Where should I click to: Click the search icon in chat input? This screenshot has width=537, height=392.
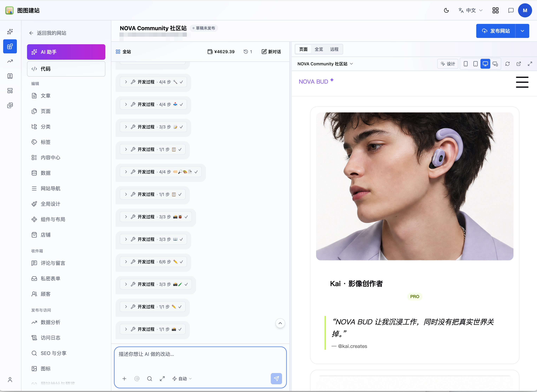(x=149, y=379)
